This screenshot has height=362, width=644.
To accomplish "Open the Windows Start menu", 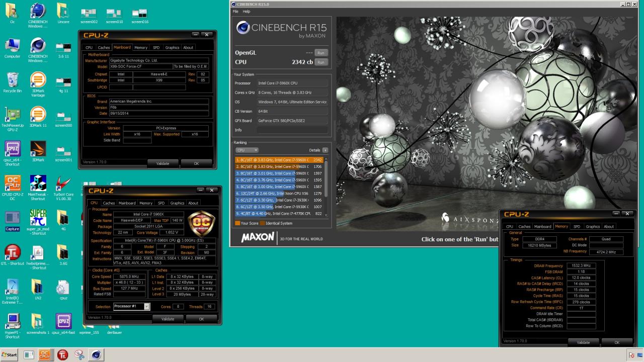I will coord(10,355).
